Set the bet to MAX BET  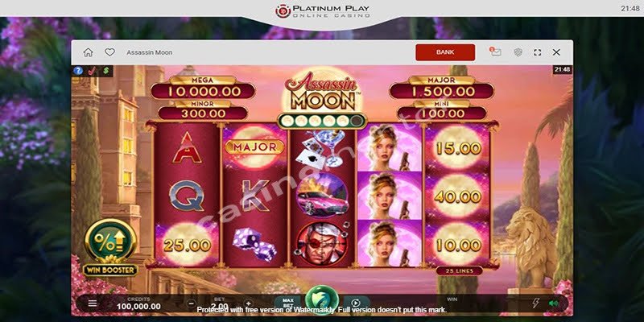287,303
